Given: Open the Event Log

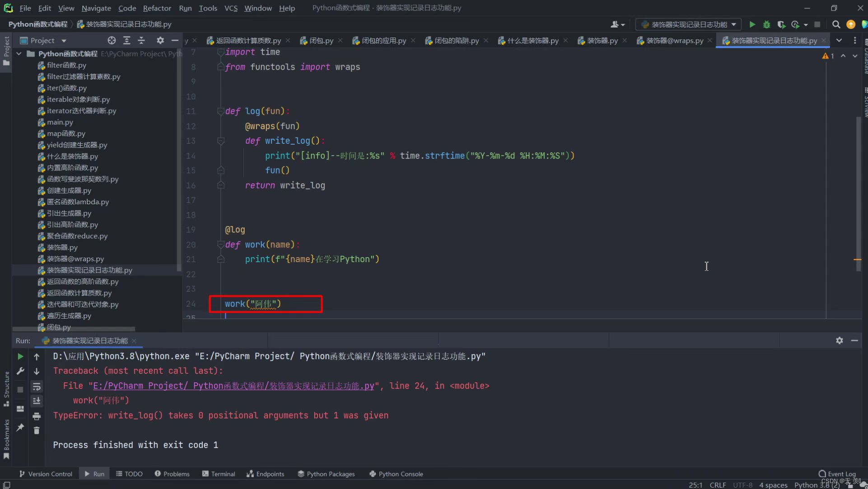Looking at the screenshot, I should [837, 474].
